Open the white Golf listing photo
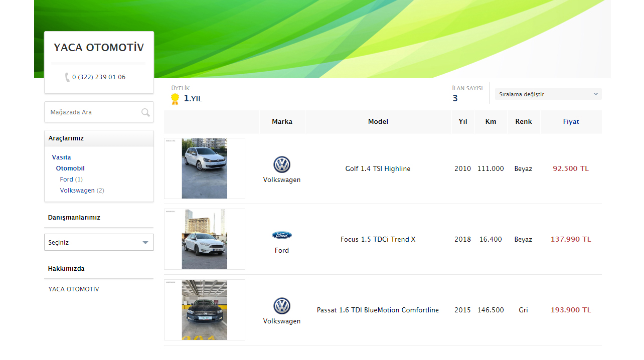The image size is (644, 360). click(205, 168)
